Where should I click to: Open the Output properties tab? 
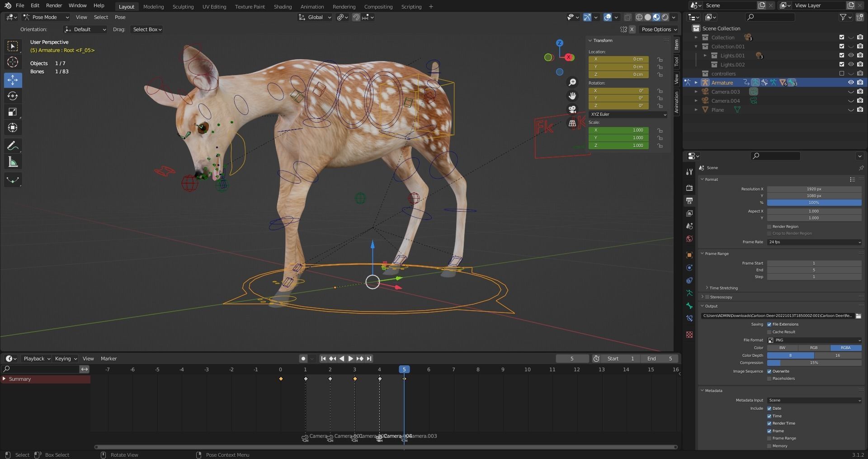pos(689,200)
